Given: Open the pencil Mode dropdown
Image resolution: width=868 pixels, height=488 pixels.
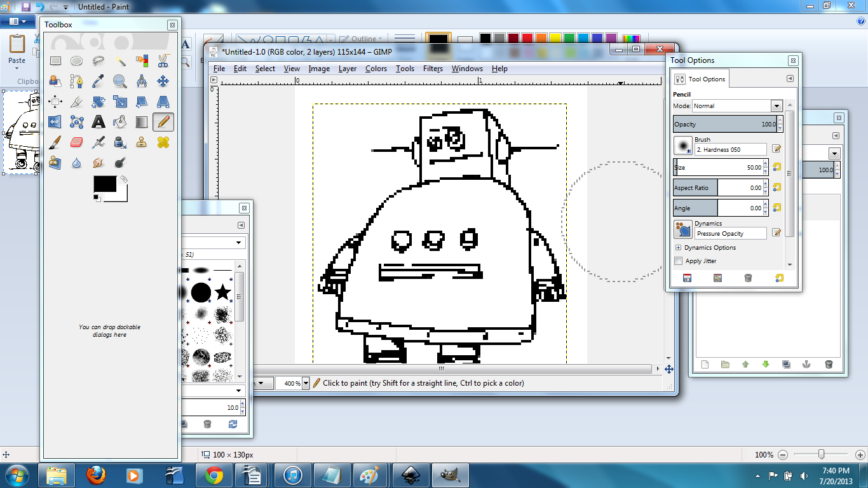Looking at the screenshot, I should click(776, 106).
